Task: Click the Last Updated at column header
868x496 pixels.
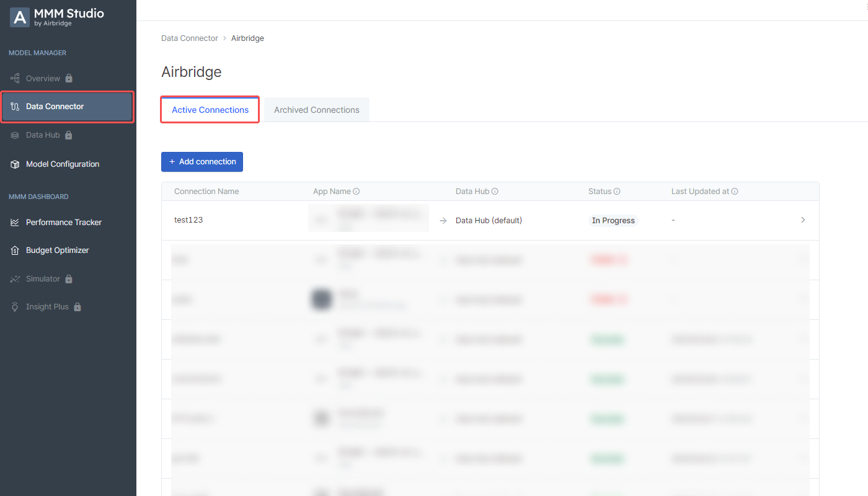Action: (700, 192)
